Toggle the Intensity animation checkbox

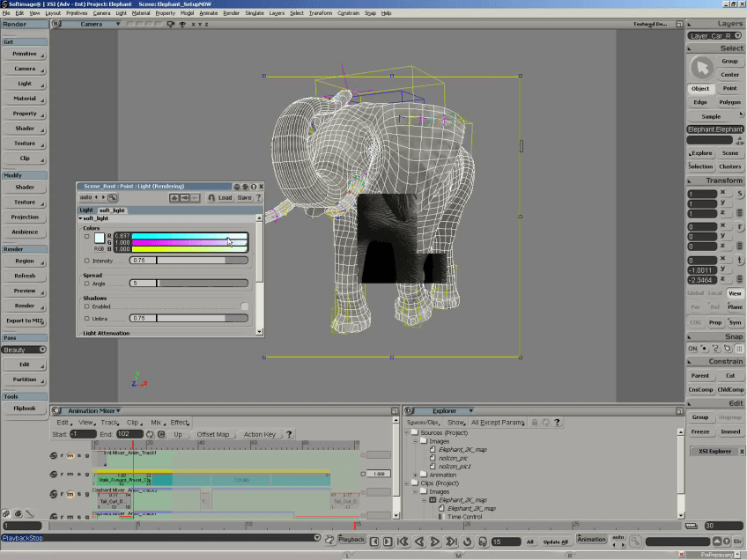pos(86,261)
